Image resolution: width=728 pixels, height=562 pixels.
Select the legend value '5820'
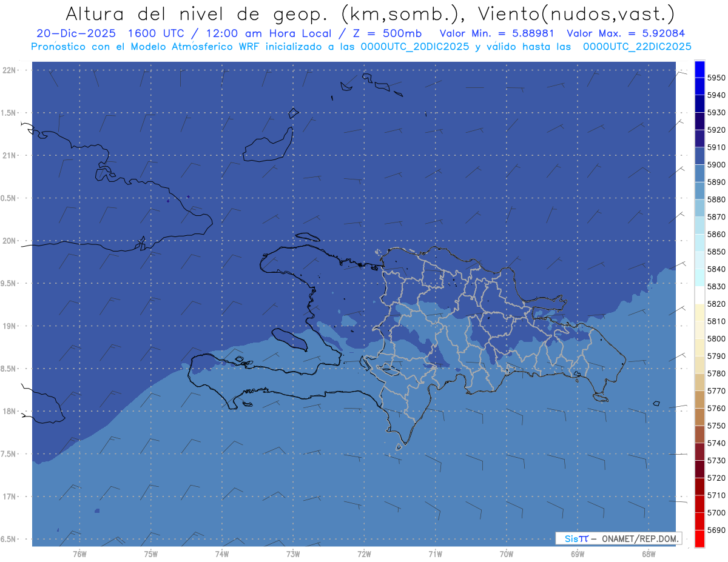pos(716,304)
